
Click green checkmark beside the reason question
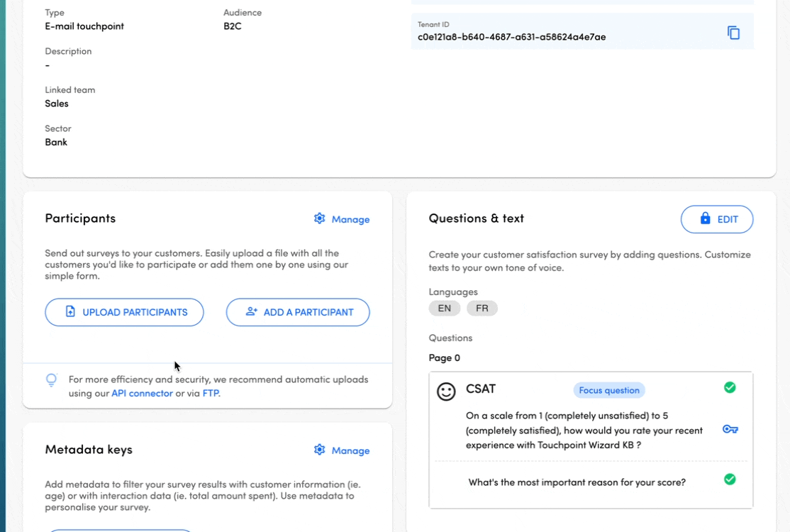(730, 480)
